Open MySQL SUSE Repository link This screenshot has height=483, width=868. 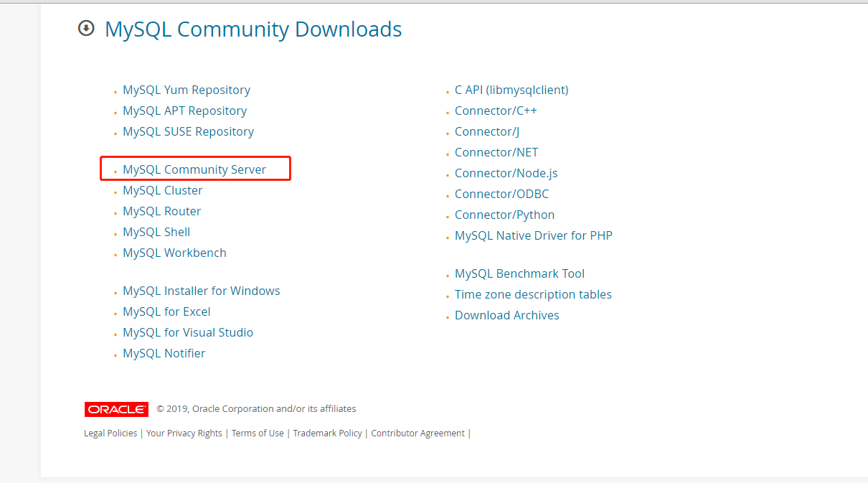click(188, 132)
